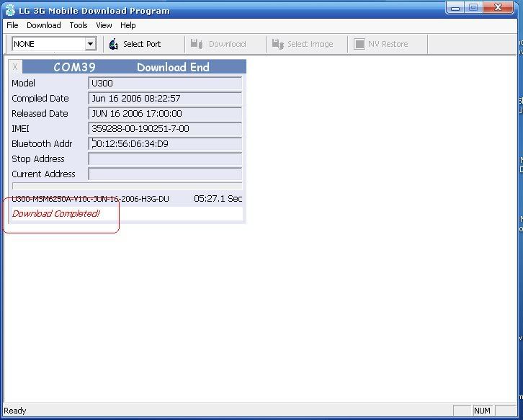Image resolution: width=523 pixels, height=420 pixels.
Task: Click the Select Image button text
Action: 310,44
